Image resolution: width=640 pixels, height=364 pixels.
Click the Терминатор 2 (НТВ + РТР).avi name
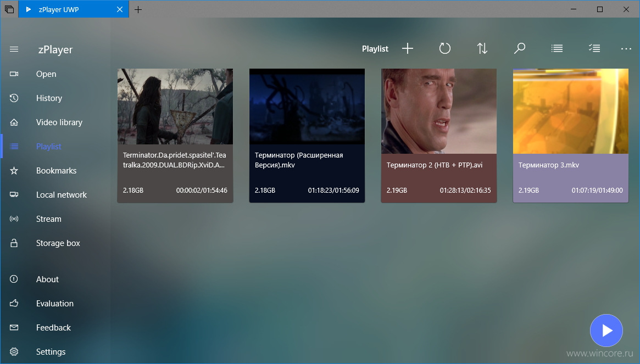click(x=435, y=165)
